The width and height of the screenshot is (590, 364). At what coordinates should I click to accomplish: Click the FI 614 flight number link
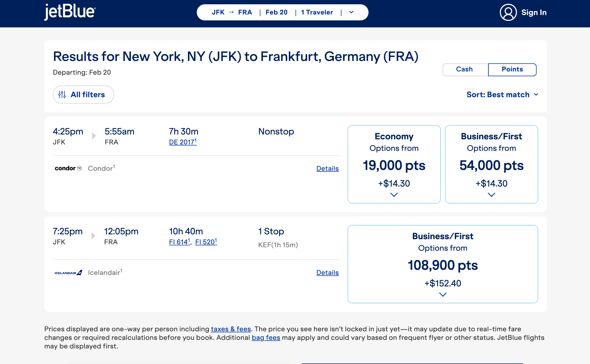click(179, 242)
